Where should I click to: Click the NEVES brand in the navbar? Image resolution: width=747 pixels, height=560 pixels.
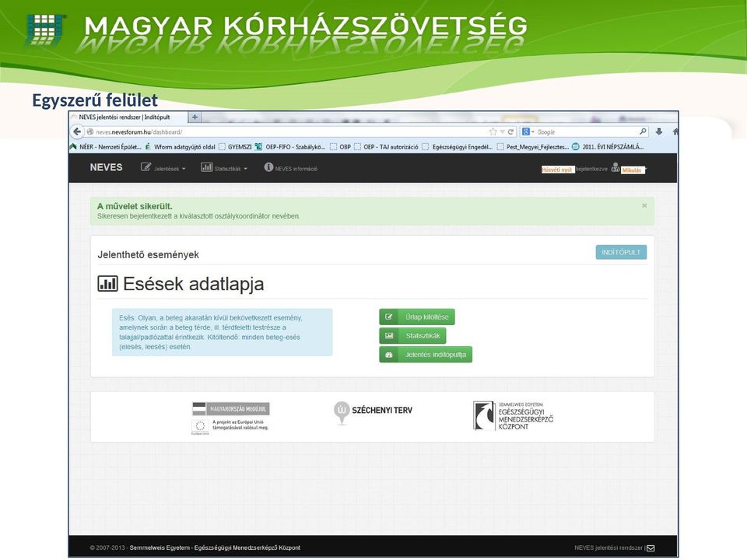pos(107,167)
